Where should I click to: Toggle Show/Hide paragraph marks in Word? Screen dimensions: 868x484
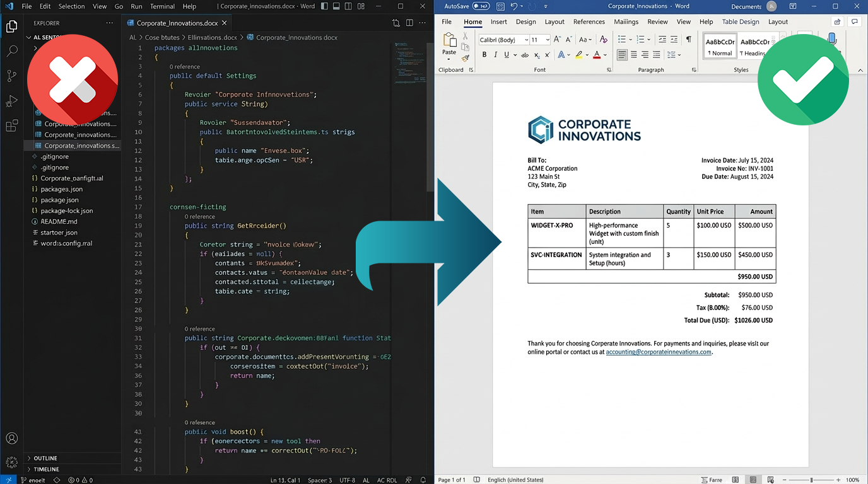tap(688, 40)
